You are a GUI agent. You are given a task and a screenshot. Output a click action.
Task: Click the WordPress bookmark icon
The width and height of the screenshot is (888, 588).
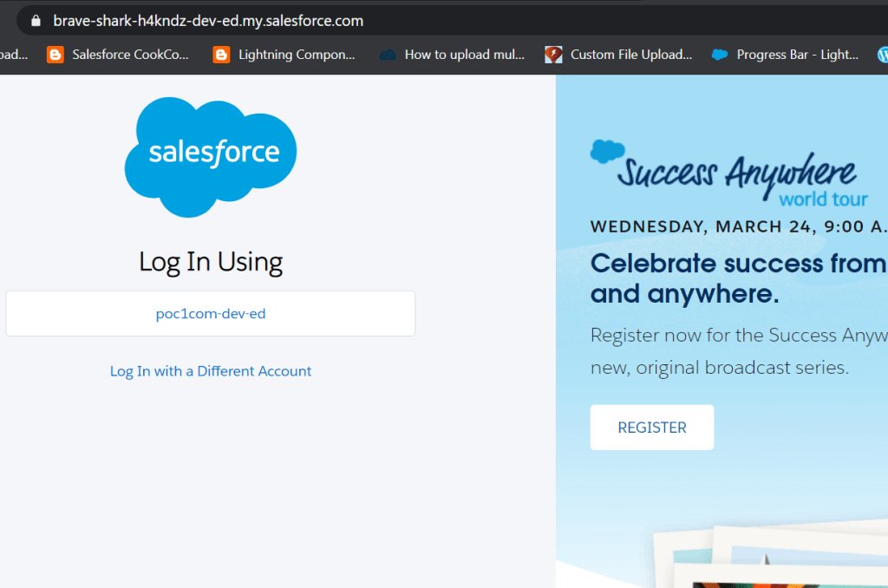pyautogui.click(x=883, y=55)
